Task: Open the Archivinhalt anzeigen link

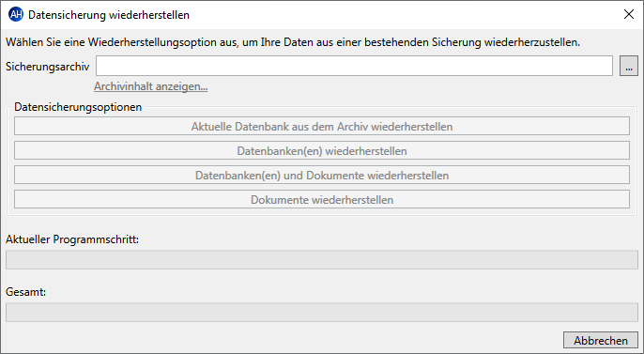Action: coord(151,86)
